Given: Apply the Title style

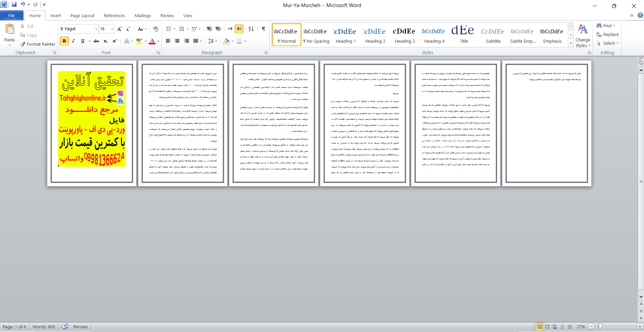Looking at the screenshot, I should click(464, 35).
